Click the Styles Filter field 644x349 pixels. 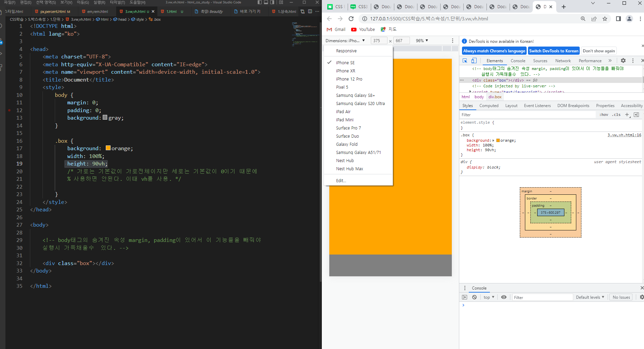click(527, 115)
